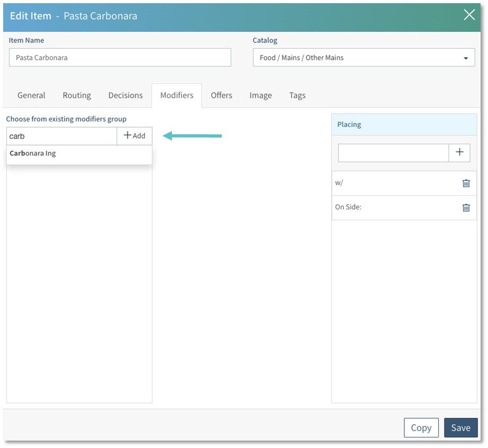Viewport: 488px width, 448px height.
Task: Click Add next to modifier search
Action: 134,136
